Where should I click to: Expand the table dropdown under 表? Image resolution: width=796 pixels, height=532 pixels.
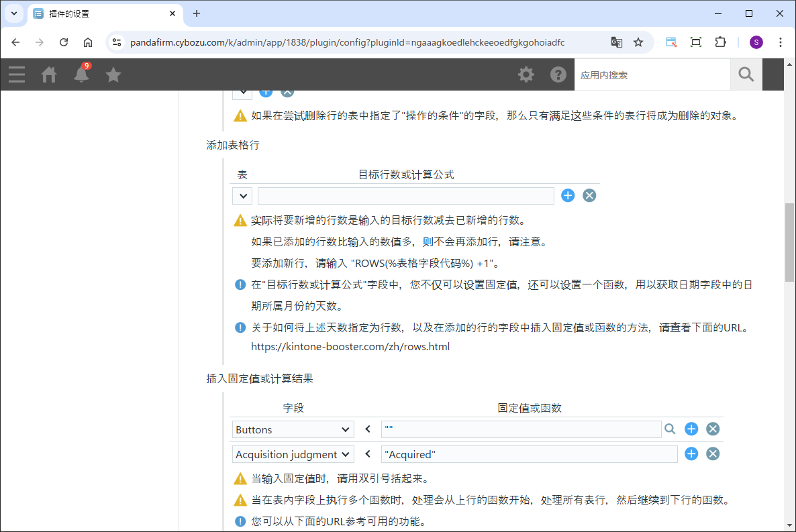pos(242,196)
